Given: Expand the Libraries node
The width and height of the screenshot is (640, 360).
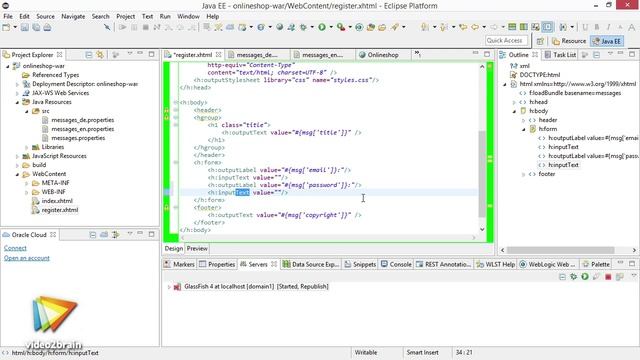Looking at the screenshot, I should point(27,147).
